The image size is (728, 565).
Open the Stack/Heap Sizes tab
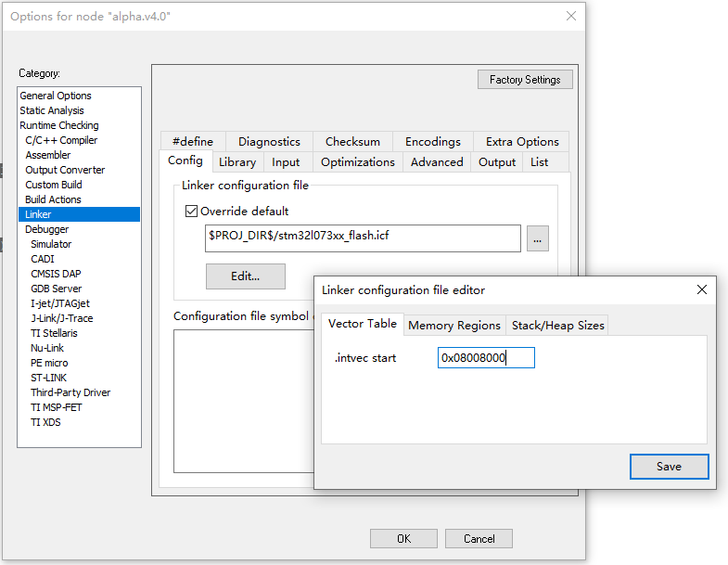pos(557,326)
